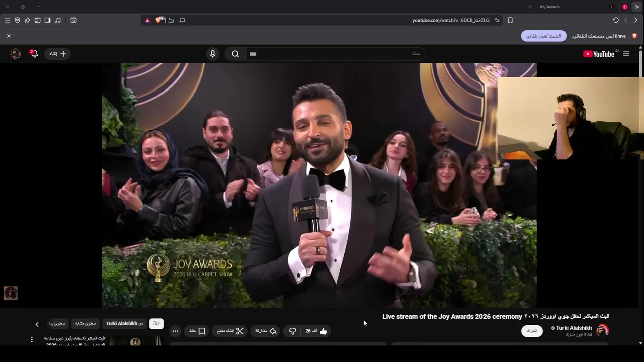Go back using the left arrow navigation
The width and height of the screenshot is (644, 362).
tap(626, 20)
